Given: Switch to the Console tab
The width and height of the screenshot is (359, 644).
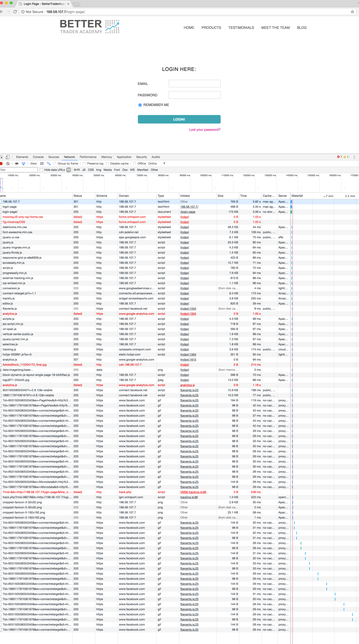Looking at the screenshot, I should click(38, 157).
